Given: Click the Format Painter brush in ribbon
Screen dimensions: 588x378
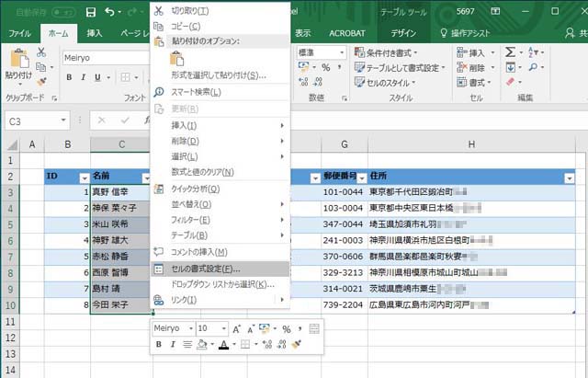Looking at the screenshot, I should (x=41, y=82).
